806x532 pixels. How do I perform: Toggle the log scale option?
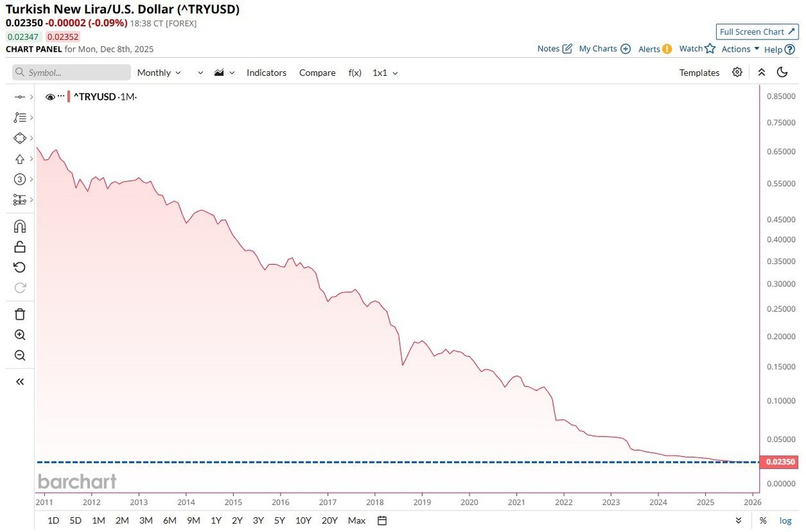pyautogui.click(x=785, y=521)
